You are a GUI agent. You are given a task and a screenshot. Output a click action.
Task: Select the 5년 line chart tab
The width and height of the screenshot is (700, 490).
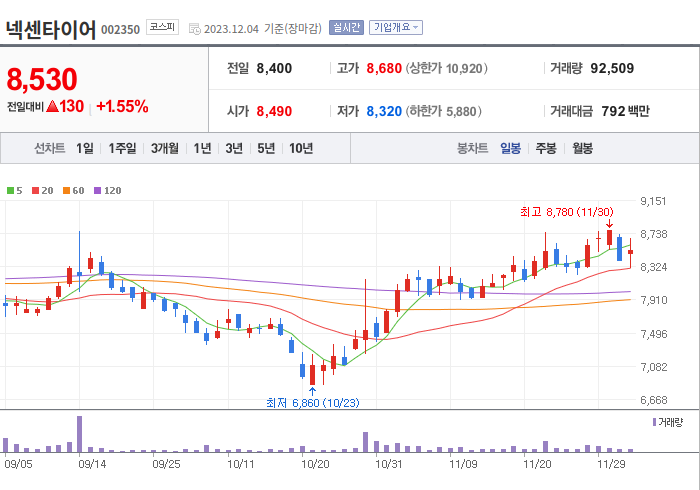pyautogui.click(x=266, y=148)
